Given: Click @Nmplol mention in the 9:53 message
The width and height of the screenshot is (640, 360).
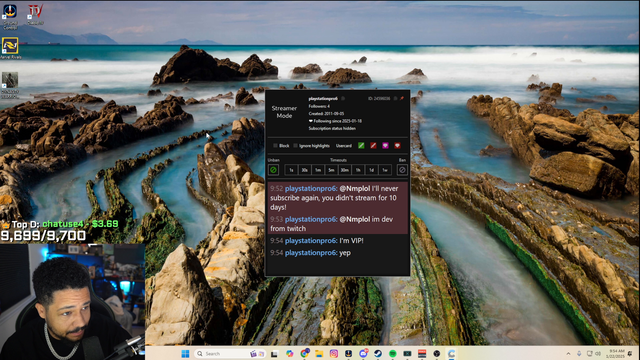Looking at the screenshot, I should [355, 219].
